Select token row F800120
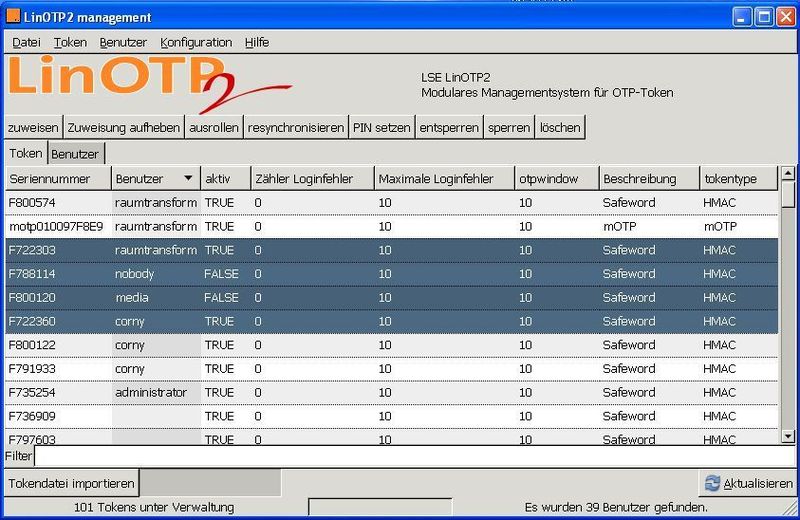800x520 pixels. pyautogui.click(x=392, y=298)
